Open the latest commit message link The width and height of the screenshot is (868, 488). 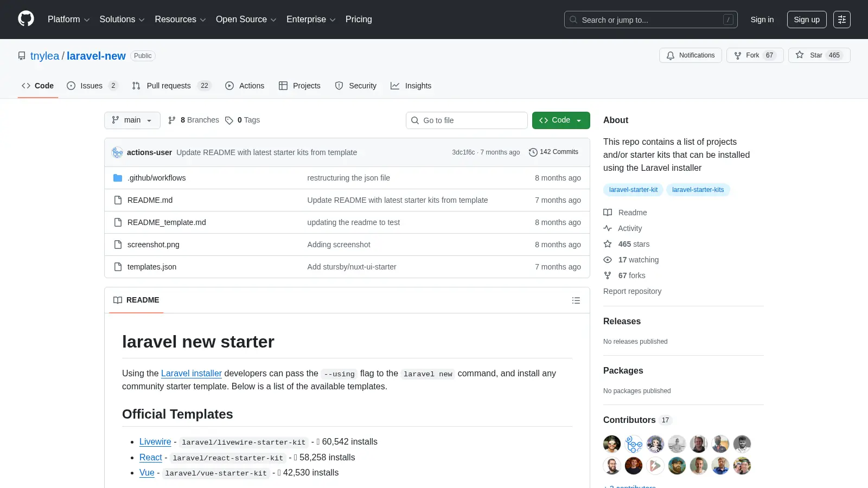(266, 152)
